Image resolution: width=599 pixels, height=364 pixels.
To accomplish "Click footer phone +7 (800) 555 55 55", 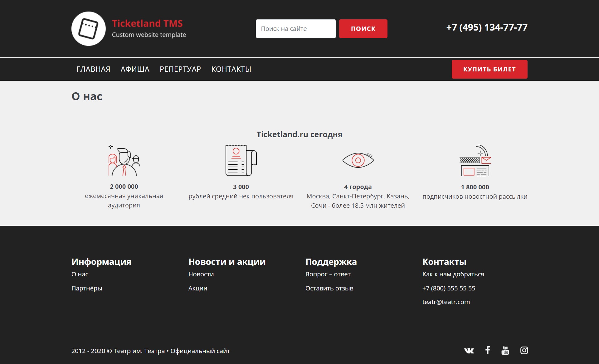I will pyautogui.click(x=449, y=288).
